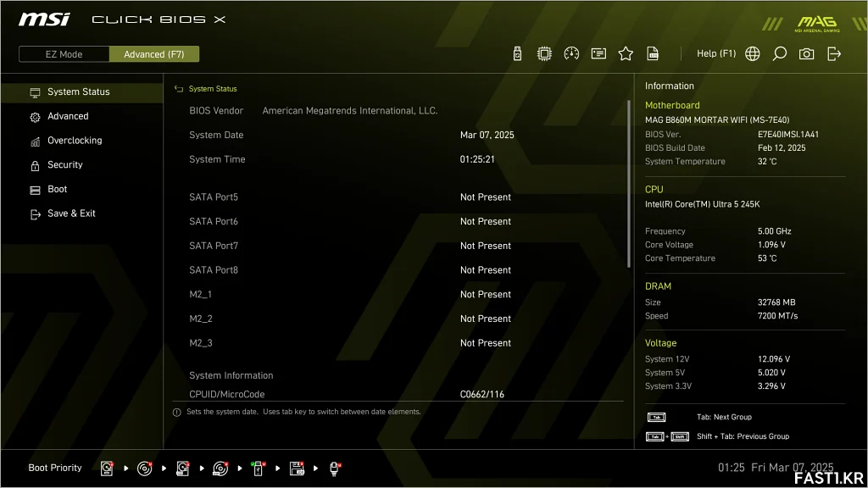
Task: Click the CPUID/MicroCode value C0662/116
Action: (x=482, y=395)
